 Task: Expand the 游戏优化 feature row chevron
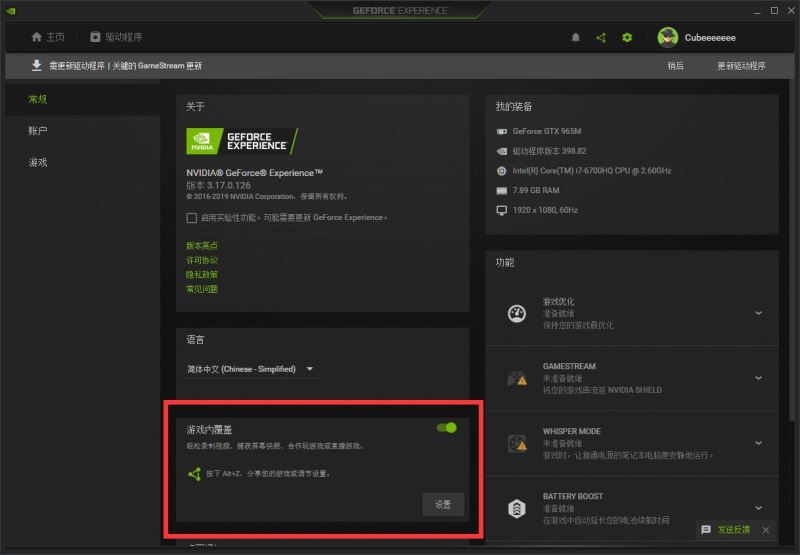coord(759,313)
